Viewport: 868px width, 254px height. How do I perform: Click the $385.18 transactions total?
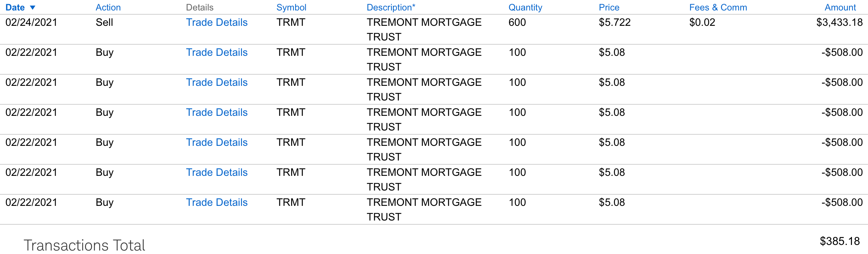click(x=839, y=241)
